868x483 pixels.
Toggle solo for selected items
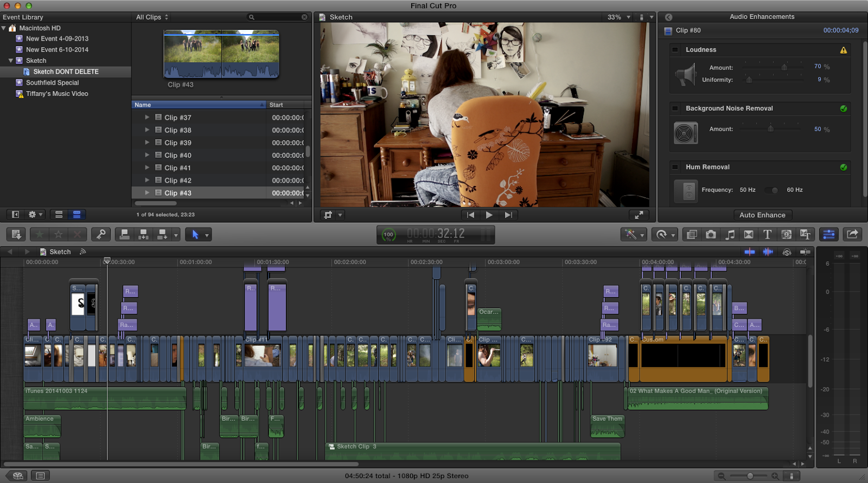click(787, 252)
